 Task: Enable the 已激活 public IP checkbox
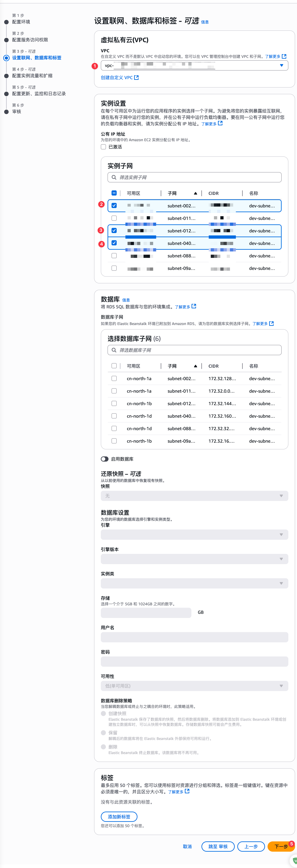pos(103,147)
